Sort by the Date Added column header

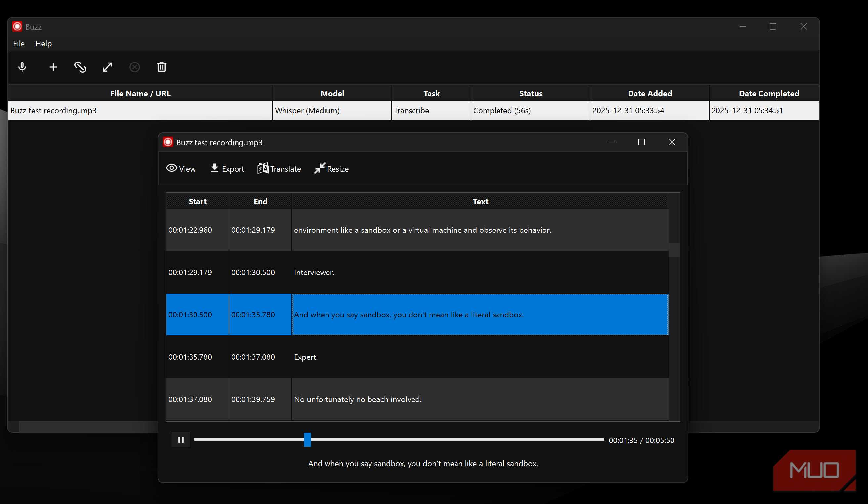(650, 93)
